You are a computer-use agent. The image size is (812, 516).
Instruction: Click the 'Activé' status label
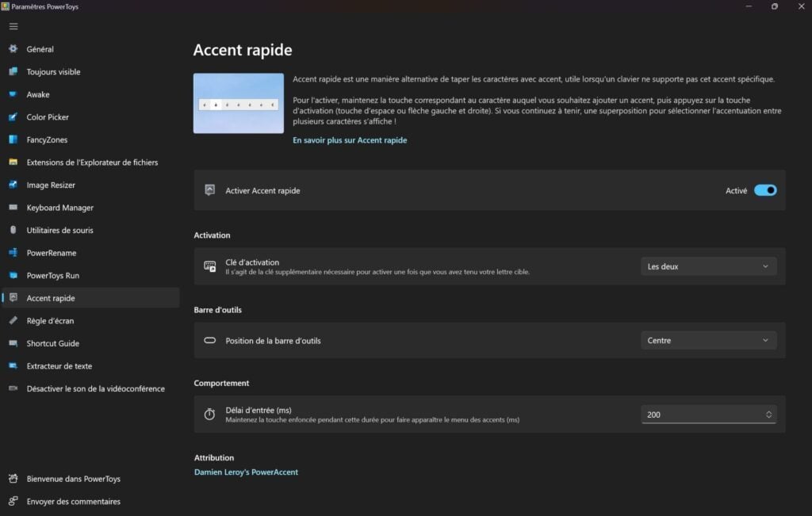[x=736, y=190]
